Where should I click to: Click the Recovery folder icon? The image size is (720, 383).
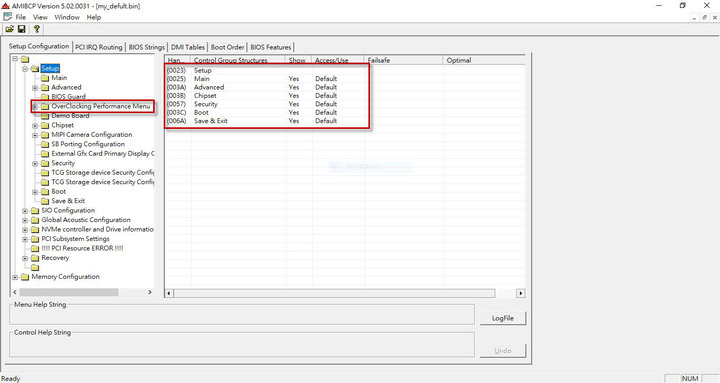(35, 258)
